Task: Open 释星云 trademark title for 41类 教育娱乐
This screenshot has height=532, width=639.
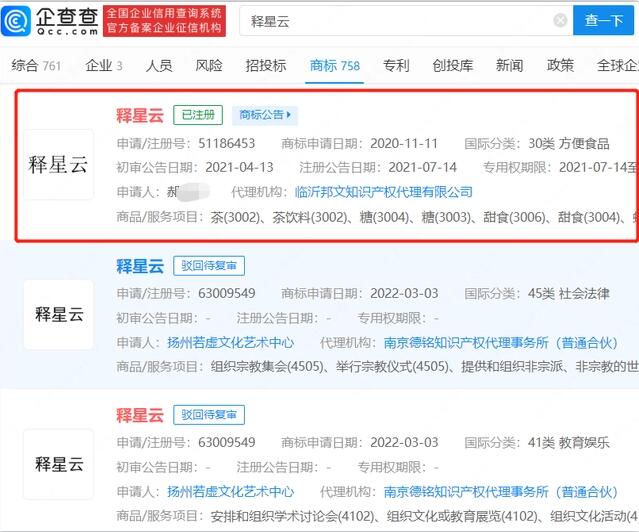Action: tap(140, 415)
